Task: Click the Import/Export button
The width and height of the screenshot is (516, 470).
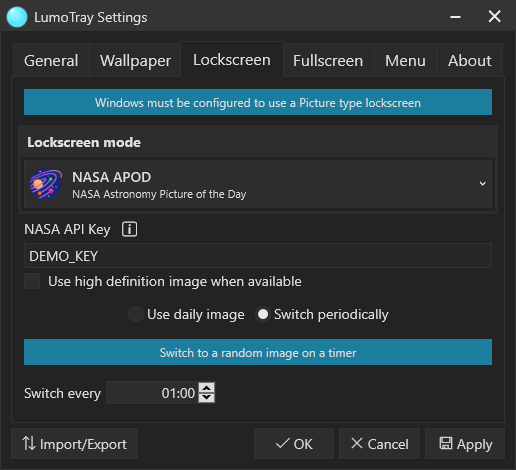Action: click(75, 444)
